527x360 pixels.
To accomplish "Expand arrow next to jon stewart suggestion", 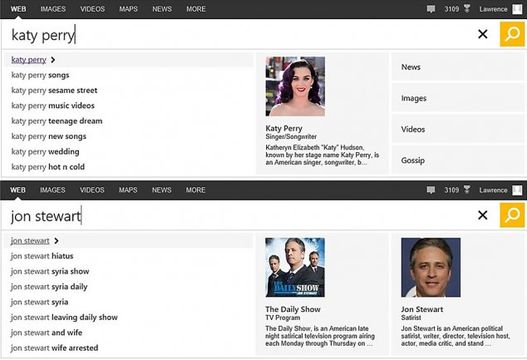I will coord(56,241).
